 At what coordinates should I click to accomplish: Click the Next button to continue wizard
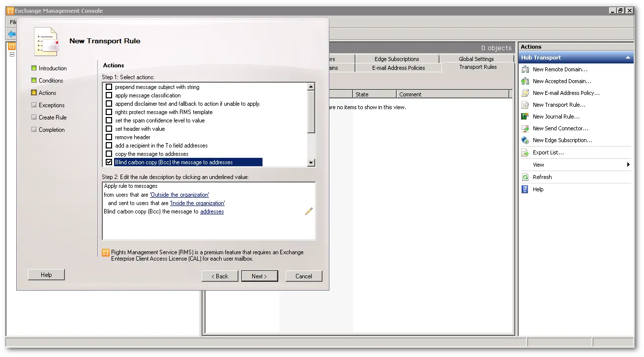[260, 276]
